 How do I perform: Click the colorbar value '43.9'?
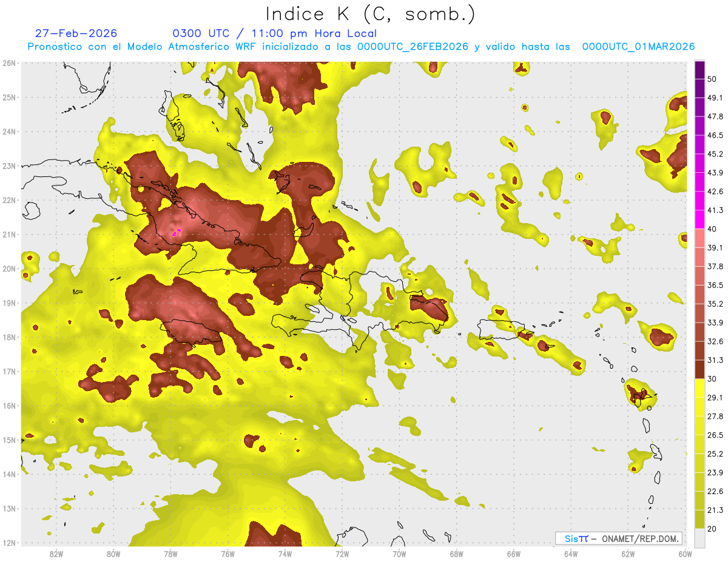click(716, 173)
